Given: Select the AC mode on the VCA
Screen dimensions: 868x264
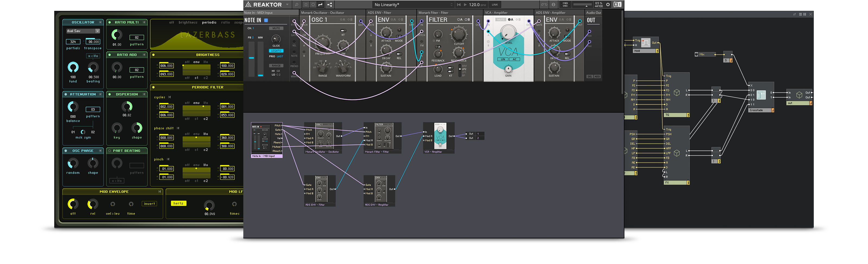Looking at the screenshot, I should (x=514, y=59).
